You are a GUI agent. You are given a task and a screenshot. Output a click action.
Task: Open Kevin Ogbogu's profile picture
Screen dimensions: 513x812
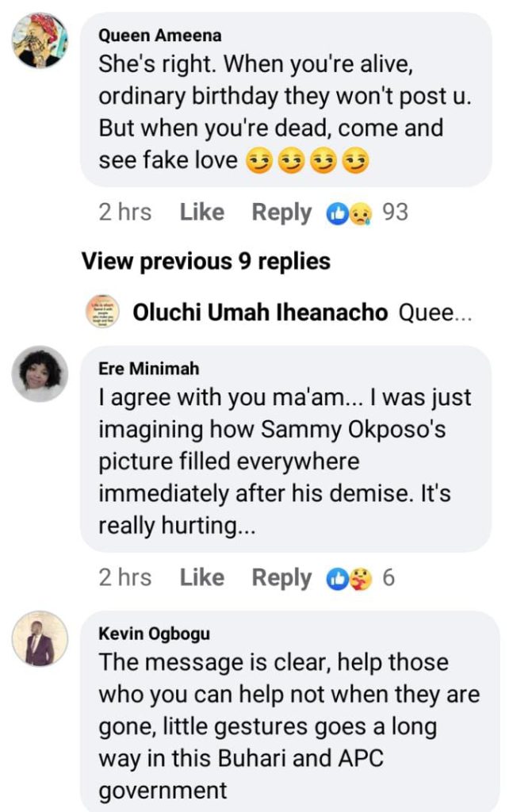point(40,638)
